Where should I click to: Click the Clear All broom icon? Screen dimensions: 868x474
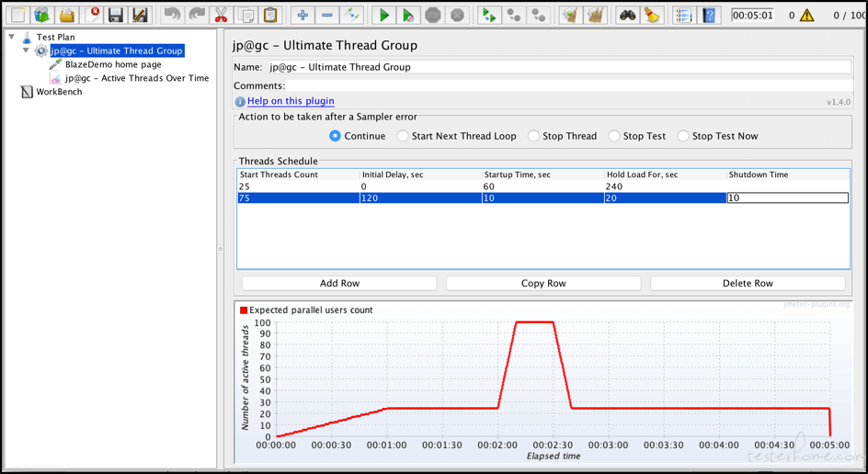[x=595, y=15]
